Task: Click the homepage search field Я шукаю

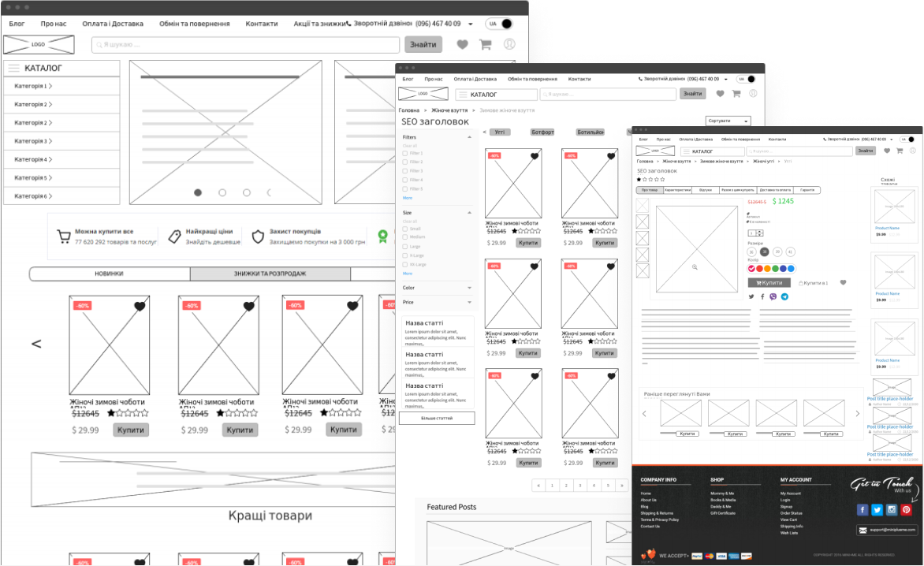Action: pyautogui.click(x=244, y=45)
